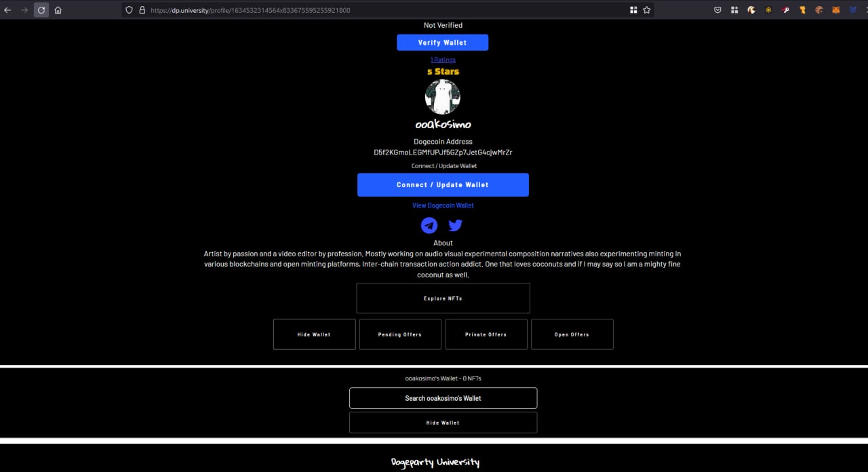
Task: Show Open Offers
Action: (572, 334)
